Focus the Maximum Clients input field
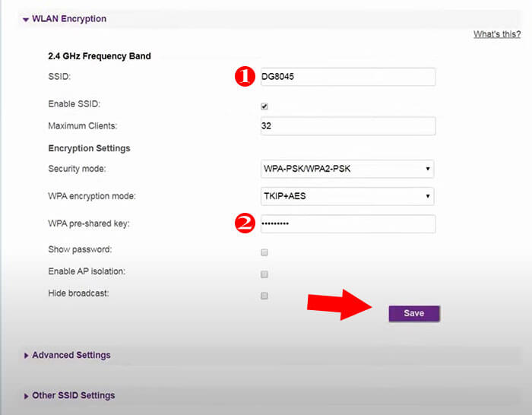 click(x=347, y=125)
